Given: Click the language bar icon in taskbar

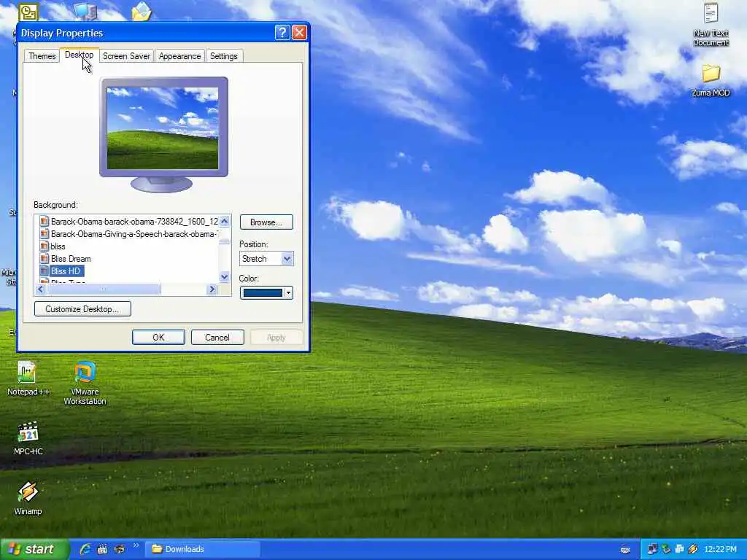Looking at the screenshot, I should (625, 550).
